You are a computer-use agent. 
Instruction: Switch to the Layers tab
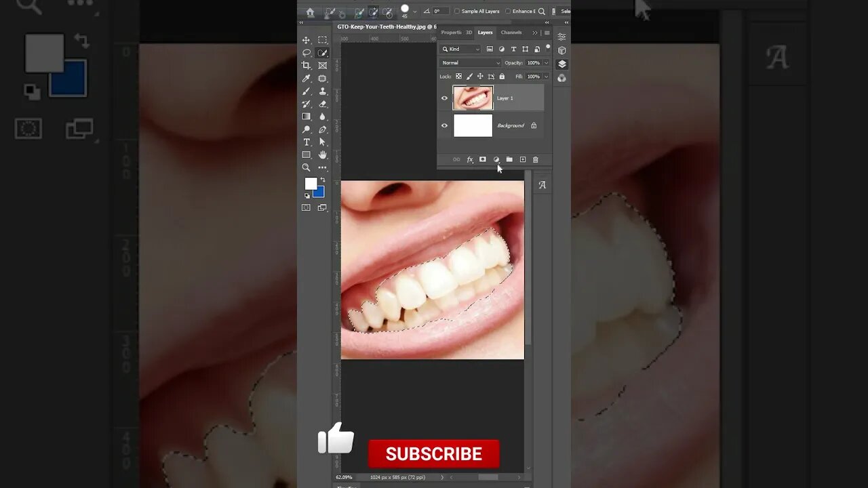click(x=485, y=33)
